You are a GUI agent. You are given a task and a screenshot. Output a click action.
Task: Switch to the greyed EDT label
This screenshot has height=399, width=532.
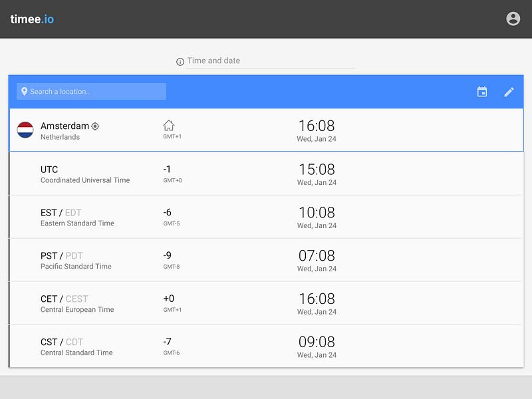[x=73, y=213]
